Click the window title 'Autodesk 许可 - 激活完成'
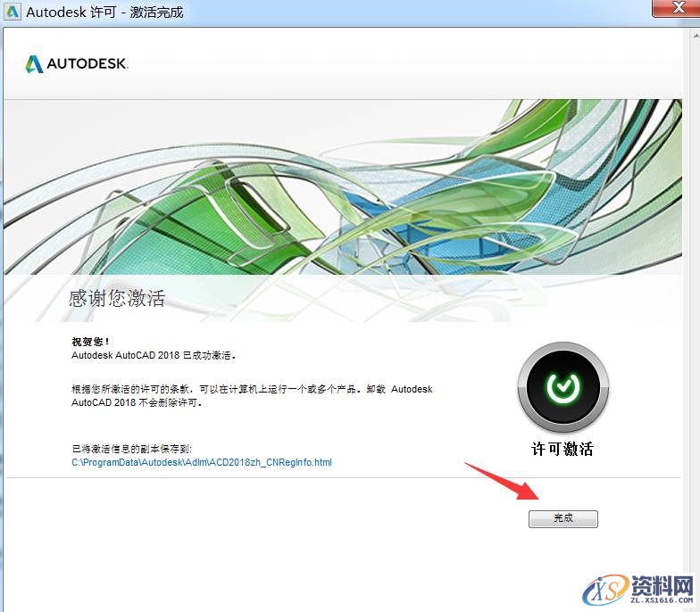 point(104,12)
